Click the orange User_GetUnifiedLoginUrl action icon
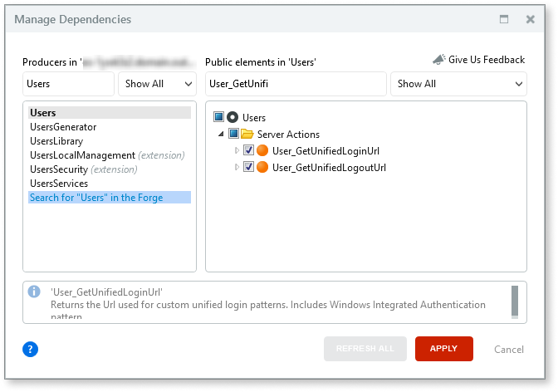This screenshot has width=558, height=392. coord(262,150)
